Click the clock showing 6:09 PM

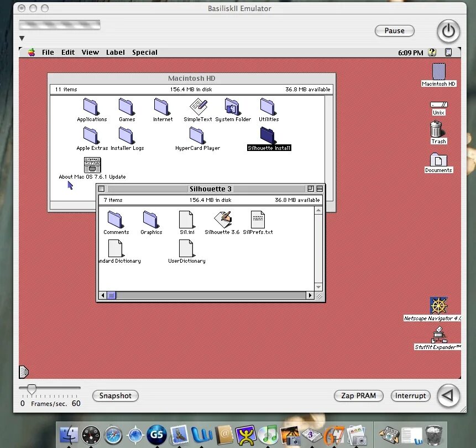(410, 53)
